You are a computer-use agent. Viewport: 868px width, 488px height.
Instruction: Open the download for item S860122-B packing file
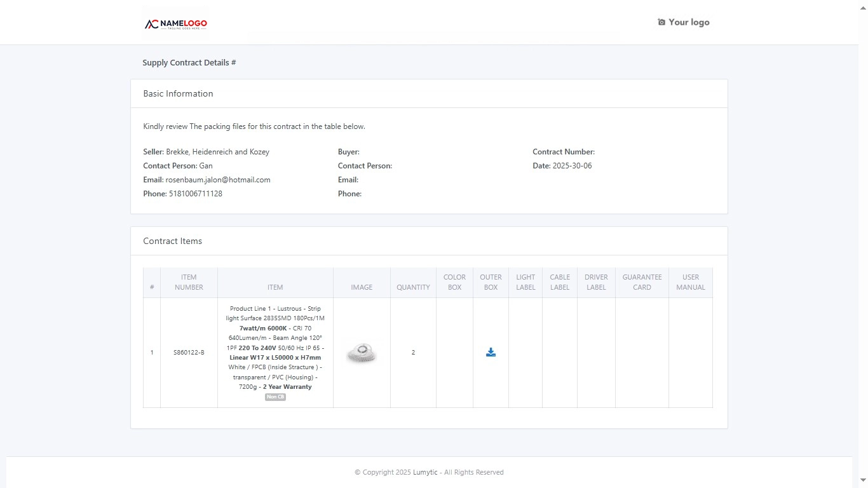pyautogui.click(x=490, y=351)
